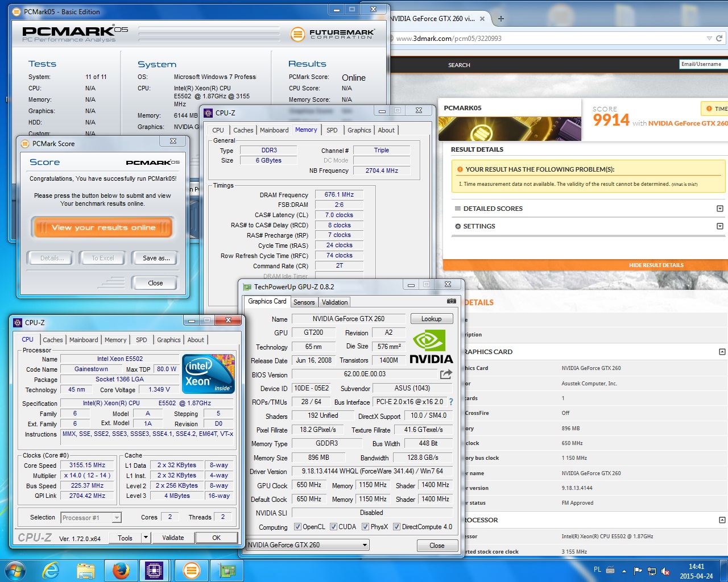The width and height of the screenshot is (728, 582).
Task: Click the 'What is this?' link
Action: pyautogui.click(x=684, y=185)
